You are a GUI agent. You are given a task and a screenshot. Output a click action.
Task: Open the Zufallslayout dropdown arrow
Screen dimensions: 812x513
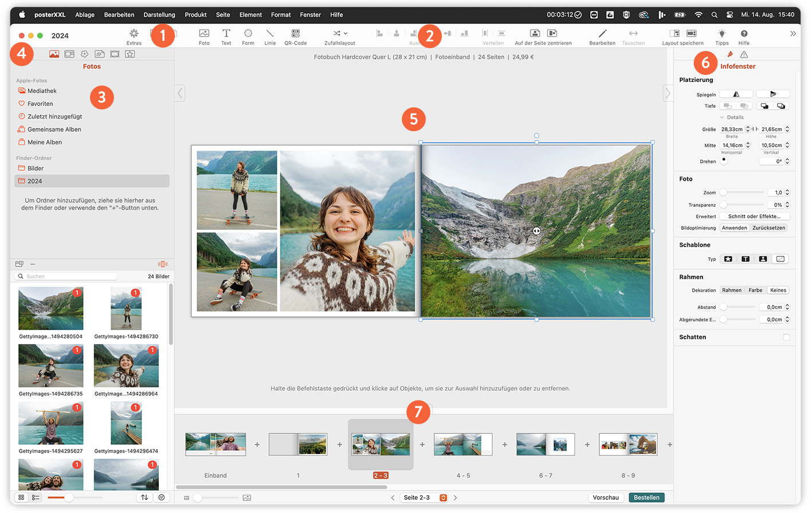[345, 34]
